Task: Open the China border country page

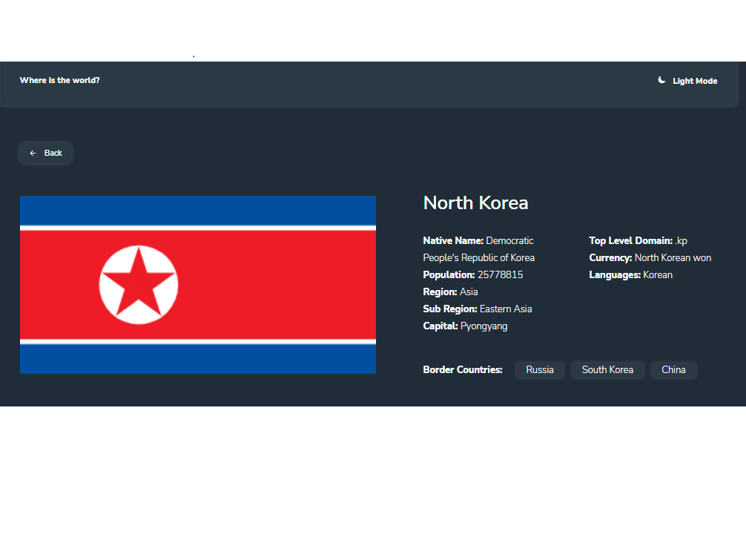Action: (x=673, y=369)
